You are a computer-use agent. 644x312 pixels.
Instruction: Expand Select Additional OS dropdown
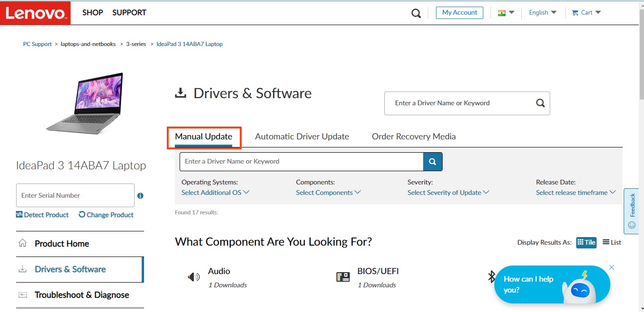coord(215,193)
